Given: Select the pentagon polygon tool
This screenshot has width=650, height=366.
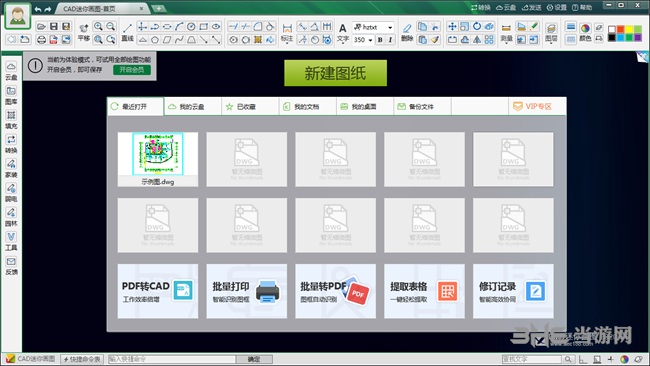Looking at the screenshot, I should coord(155,40).
